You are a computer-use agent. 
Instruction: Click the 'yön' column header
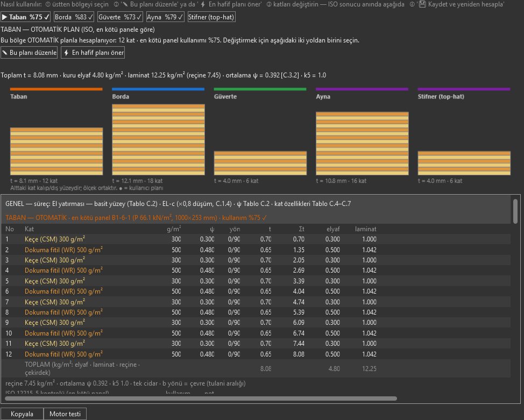tap(235, 229)
